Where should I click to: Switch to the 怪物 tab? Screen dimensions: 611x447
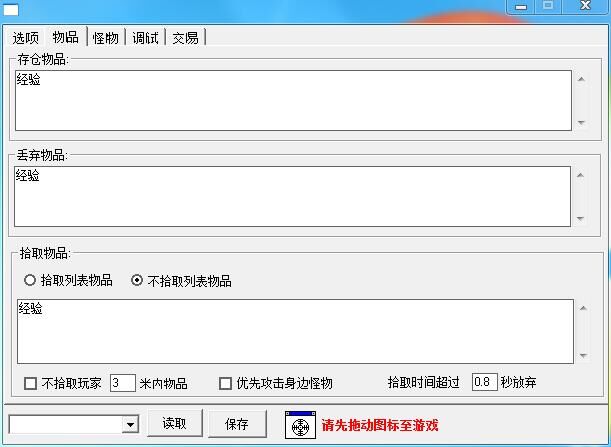click(105, 38)
